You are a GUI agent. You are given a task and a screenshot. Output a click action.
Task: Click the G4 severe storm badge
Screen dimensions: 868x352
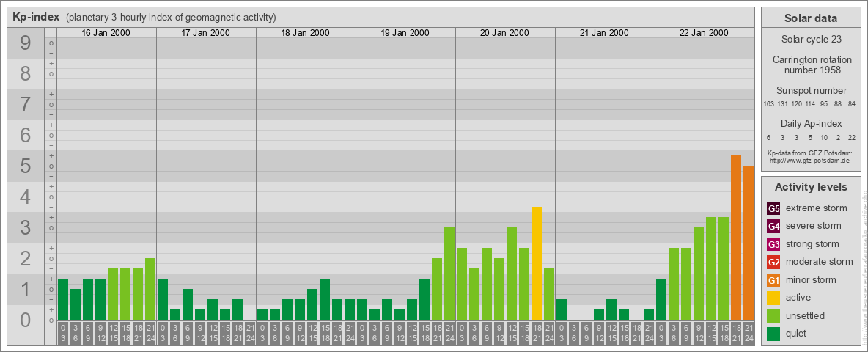(774, 227)
